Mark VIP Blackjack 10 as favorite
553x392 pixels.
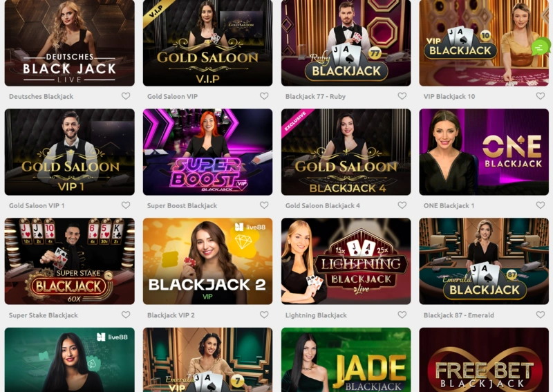[x=541, y=96]
